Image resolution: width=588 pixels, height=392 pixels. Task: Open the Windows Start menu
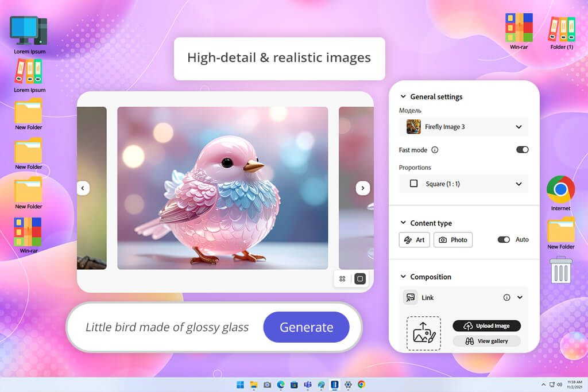pyautogui.click(x=241, y=385)
